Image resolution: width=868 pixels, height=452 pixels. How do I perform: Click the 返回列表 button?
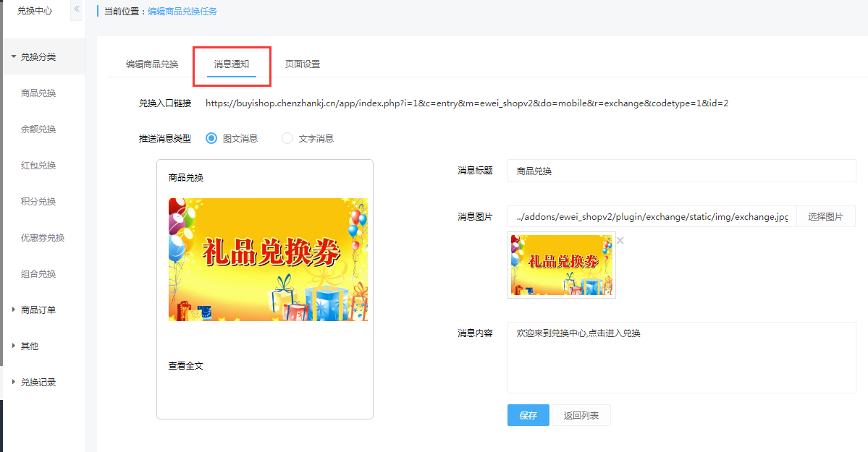[581, 415]
